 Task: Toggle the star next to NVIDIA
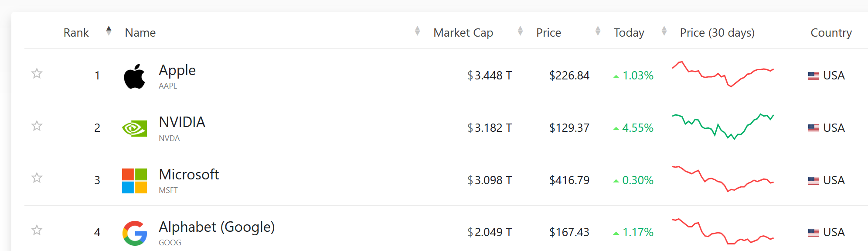coord(37,126)
